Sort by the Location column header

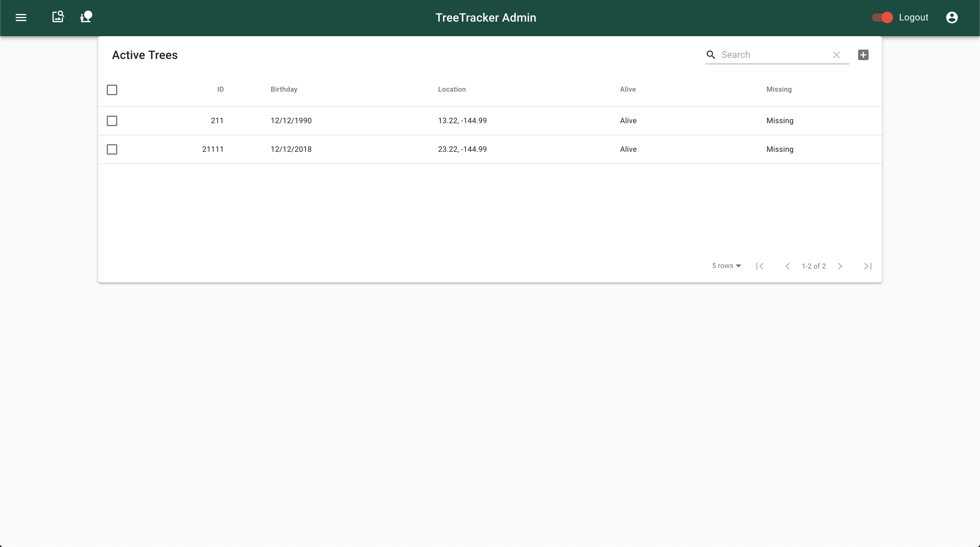point(452,89)
